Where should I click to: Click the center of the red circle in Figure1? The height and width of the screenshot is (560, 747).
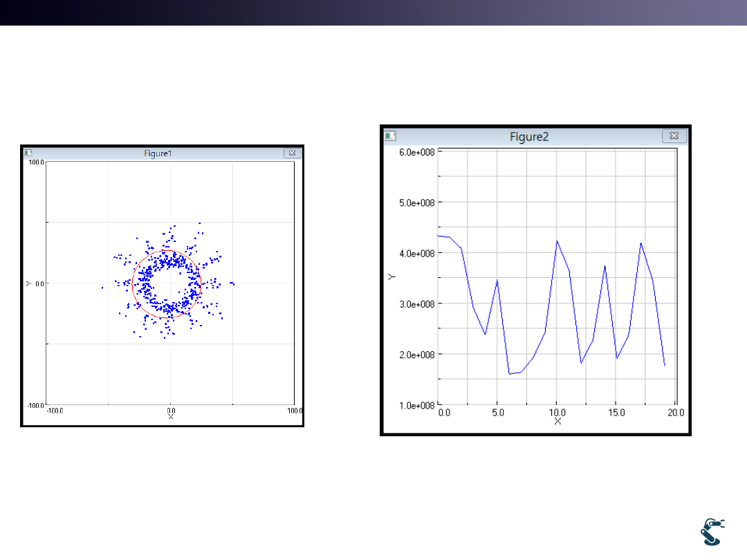coord(166,283)
